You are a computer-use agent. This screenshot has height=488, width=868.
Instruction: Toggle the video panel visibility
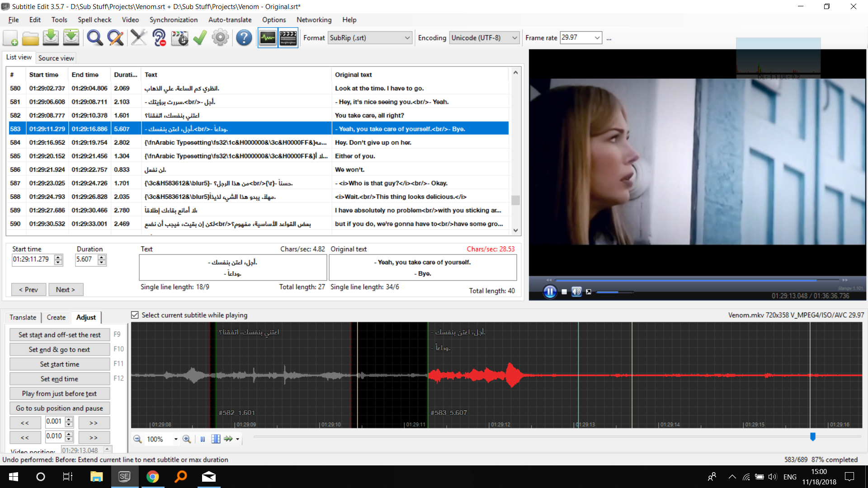point(288,38)
